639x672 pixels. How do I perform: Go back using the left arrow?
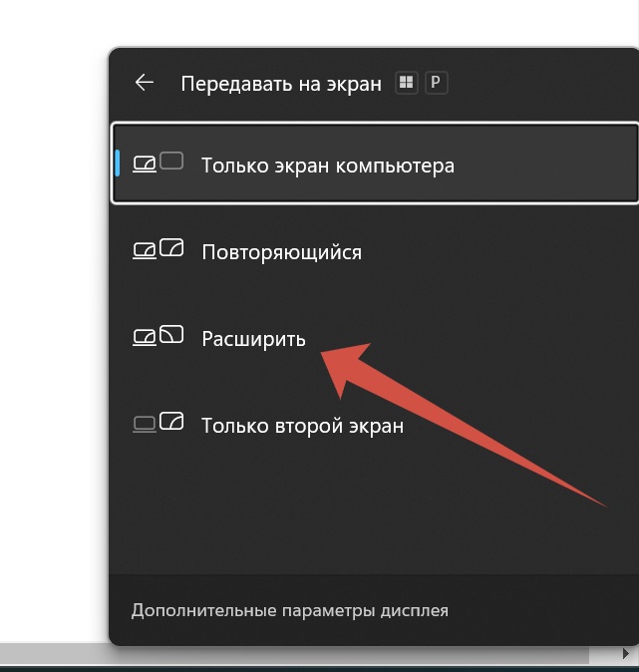[x=144, y=83]
